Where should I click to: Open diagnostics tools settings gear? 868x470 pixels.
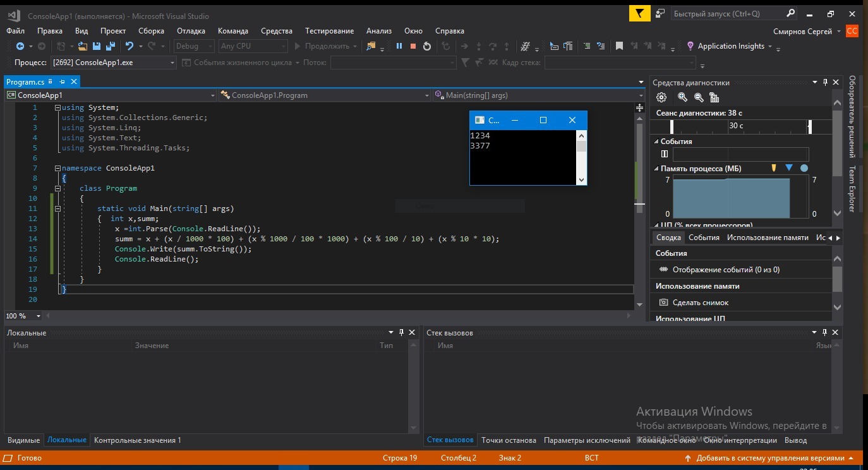click(661, 97)
